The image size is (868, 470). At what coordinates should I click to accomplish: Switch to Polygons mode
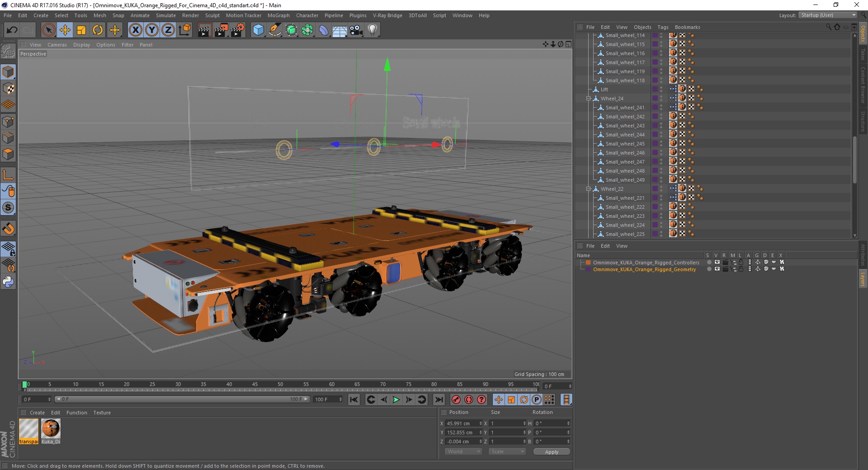[x=8, y=154]
